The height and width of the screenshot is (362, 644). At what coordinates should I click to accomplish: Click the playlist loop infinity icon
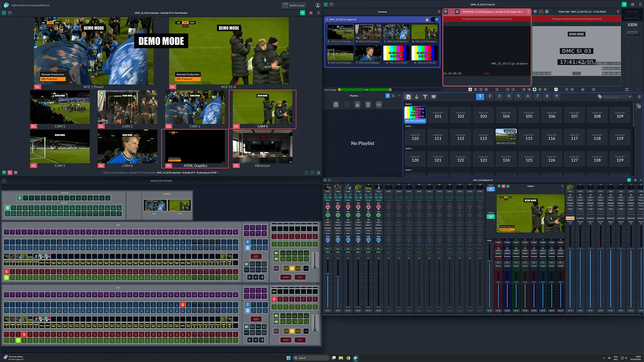[x=379, y=105]
